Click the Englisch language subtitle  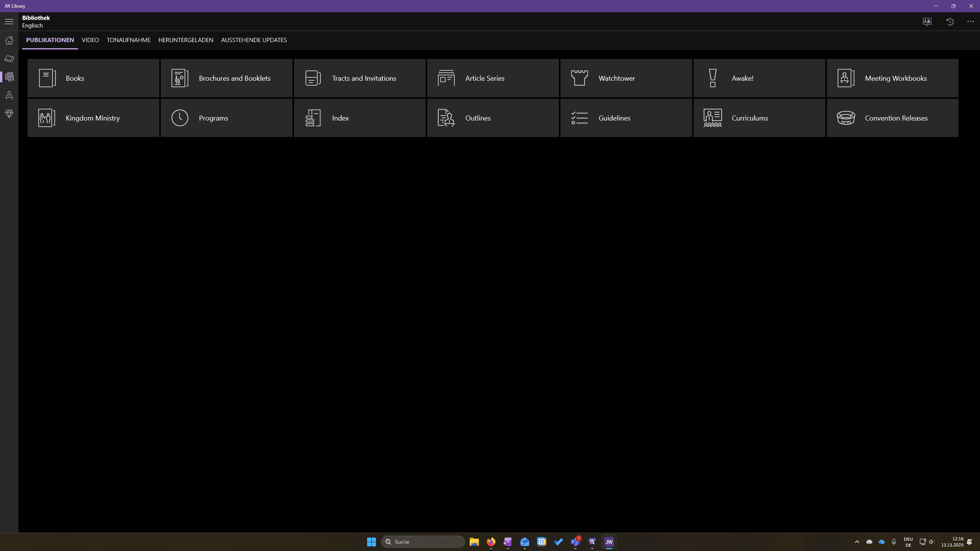pyautogui.click(x=33, y=26)
